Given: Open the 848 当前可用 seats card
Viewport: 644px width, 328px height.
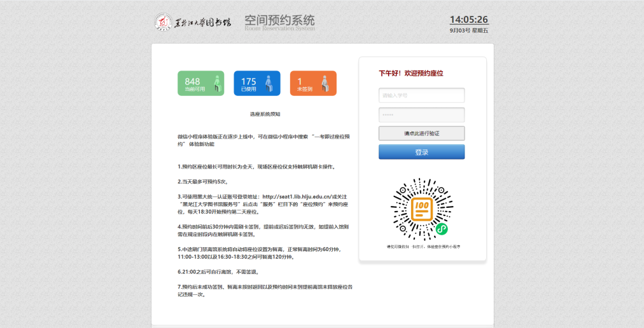Looking at the screenshot, I should [x=200, y=83].
